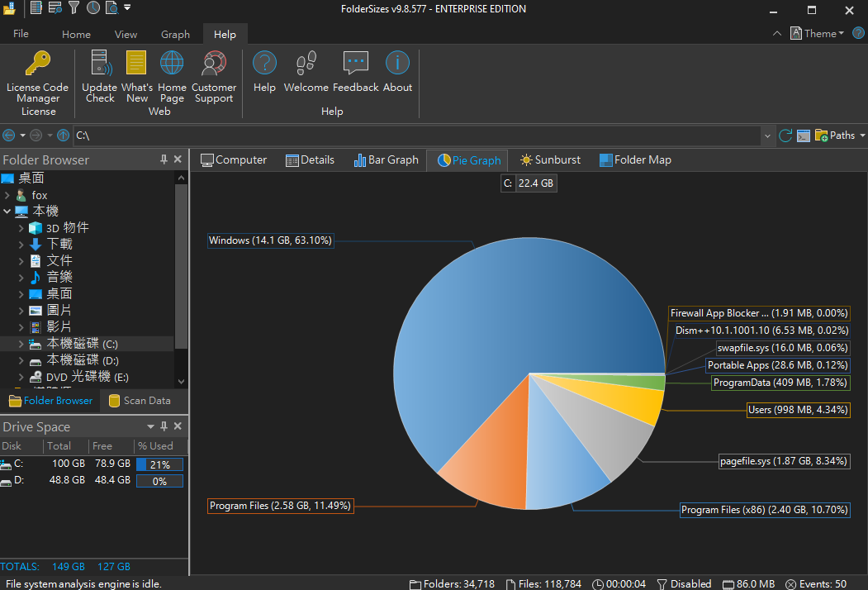Click the C:\ address path field
Image resolution: width=868 pixels, height=590 pixels.
[x=416, y=136]
